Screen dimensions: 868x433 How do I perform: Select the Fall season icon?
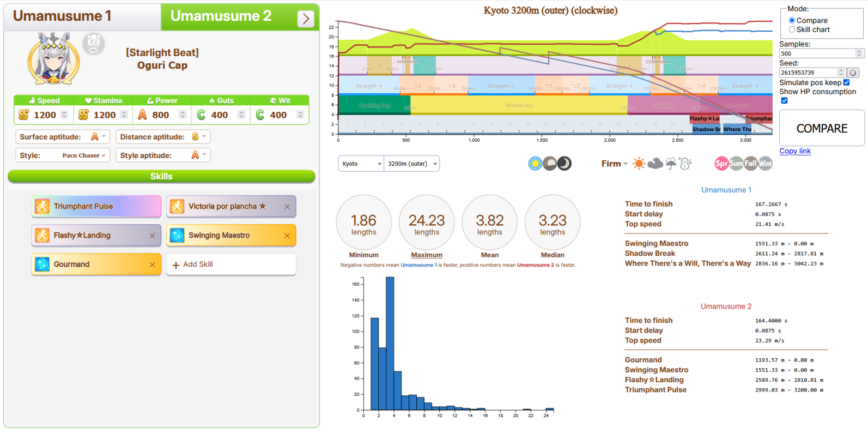(x=751, y=164)
